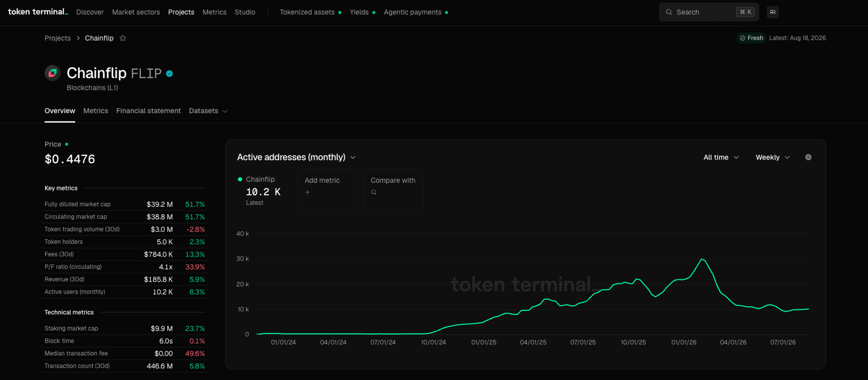Click the $0.4476 price value

point(70,159)
